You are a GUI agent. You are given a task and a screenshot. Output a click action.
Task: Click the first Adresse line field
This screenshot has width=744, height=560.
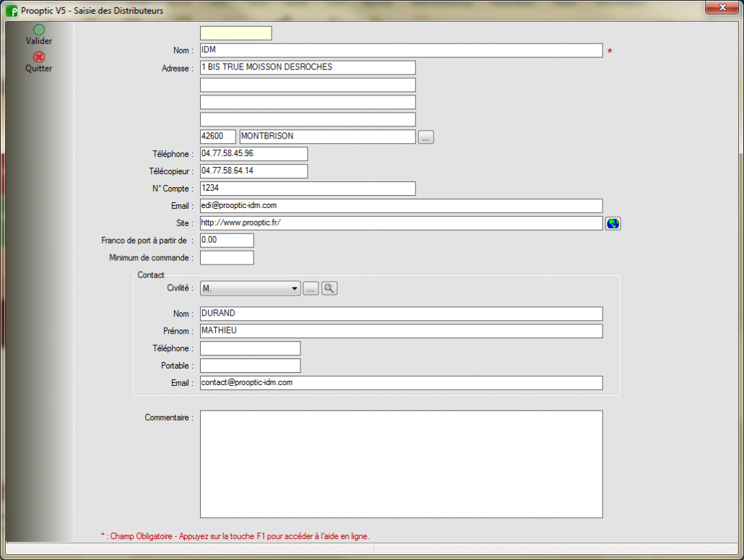(308, 67)
